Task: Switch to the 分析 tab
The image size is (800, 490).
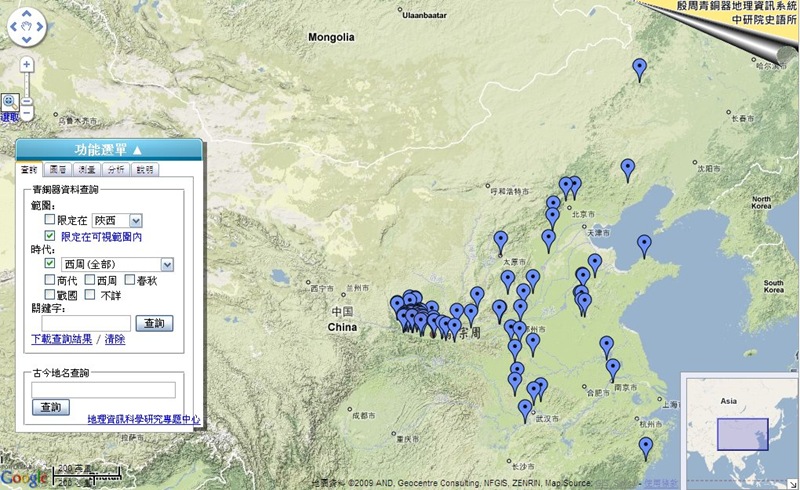Action: 117,170
